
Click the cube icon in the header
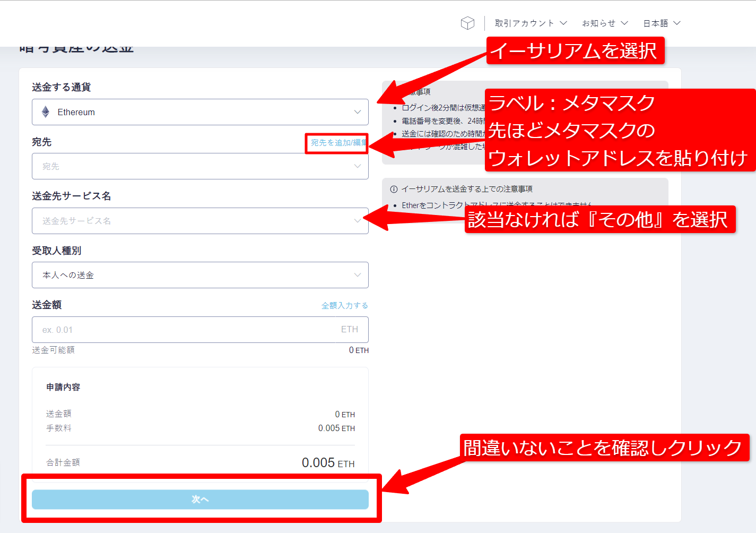point(467,23)
